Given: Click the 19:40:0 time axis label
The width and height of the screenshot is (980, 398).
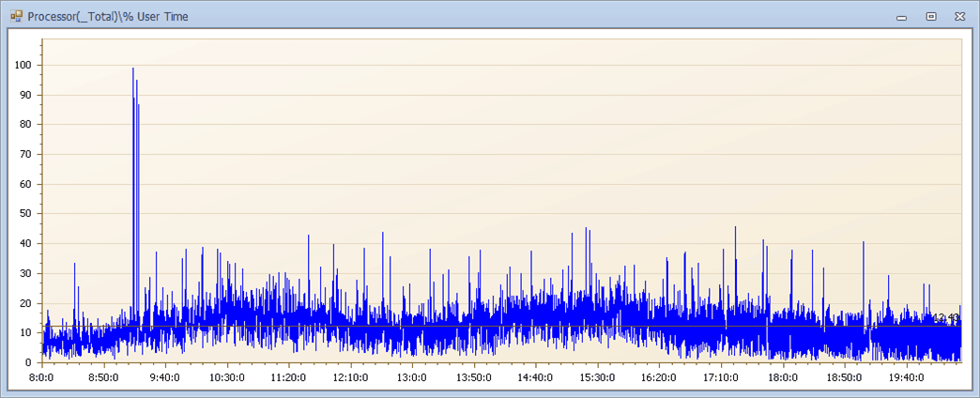Looking at the screenshot, I should [x=907, y=377].
